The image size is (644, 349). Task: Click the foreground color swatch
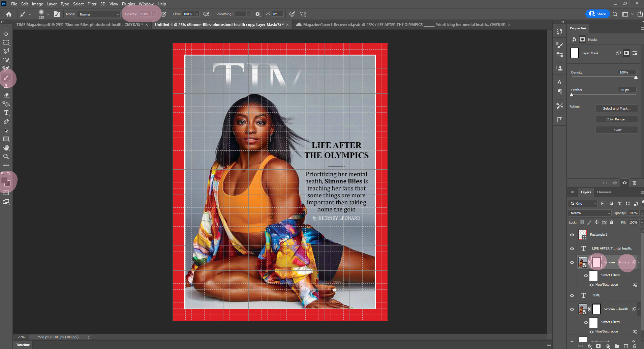click(4, 180)
